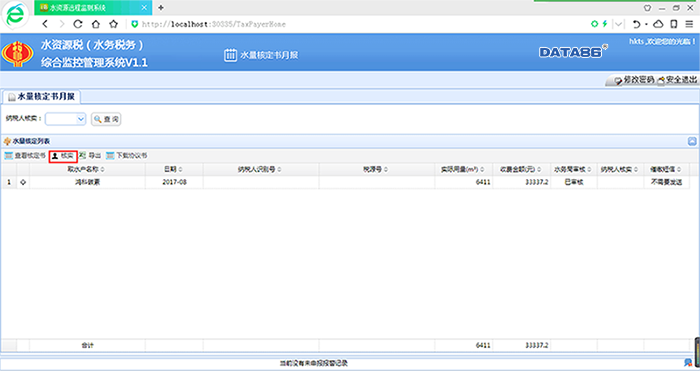
Task: Click the 6411 usage value in row 1
Action: pos(483,182)
